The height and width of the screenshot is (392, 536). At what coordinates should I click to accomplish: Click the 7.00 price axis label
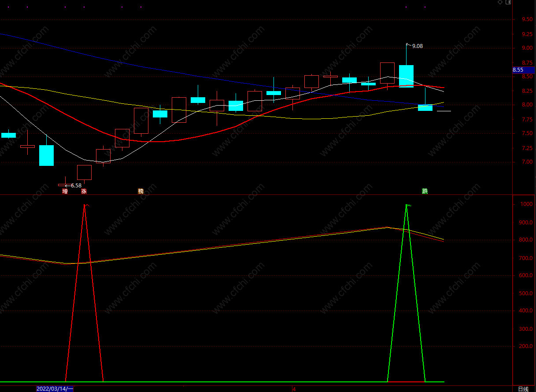point(527,162)
